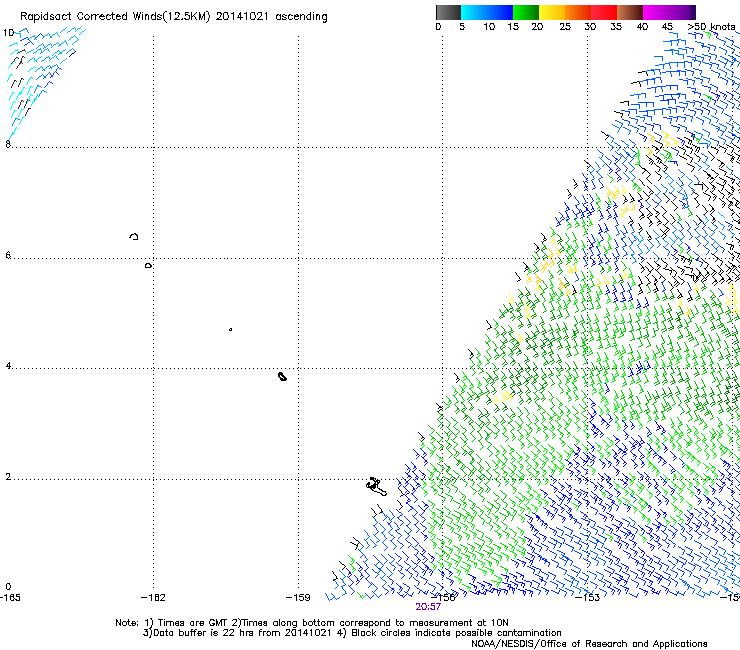Click the "45" color scale label
740x650 pixels.
(667, 27)
